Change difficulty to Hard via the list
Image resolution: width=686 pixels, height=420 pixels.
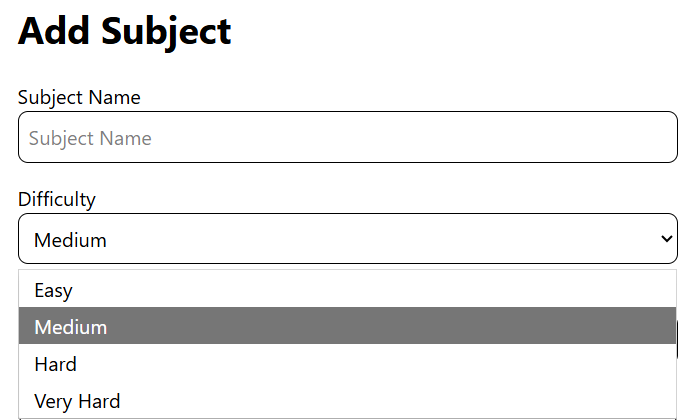point(347,363)
